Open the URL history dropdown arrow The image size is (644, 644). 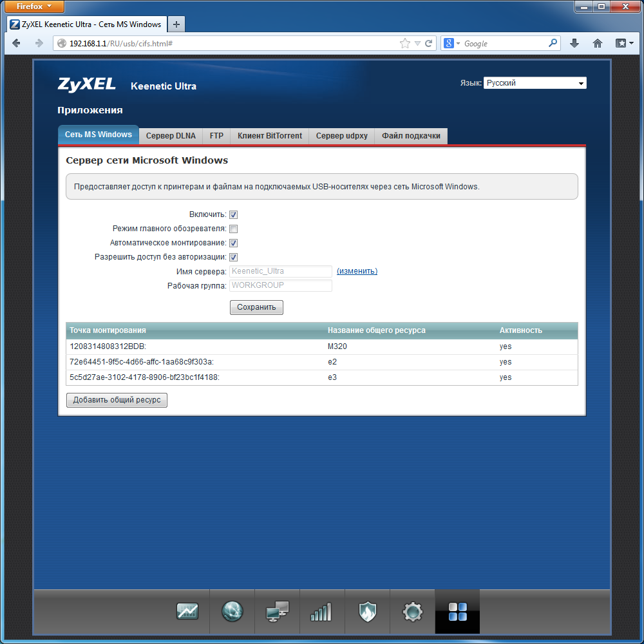417,43
